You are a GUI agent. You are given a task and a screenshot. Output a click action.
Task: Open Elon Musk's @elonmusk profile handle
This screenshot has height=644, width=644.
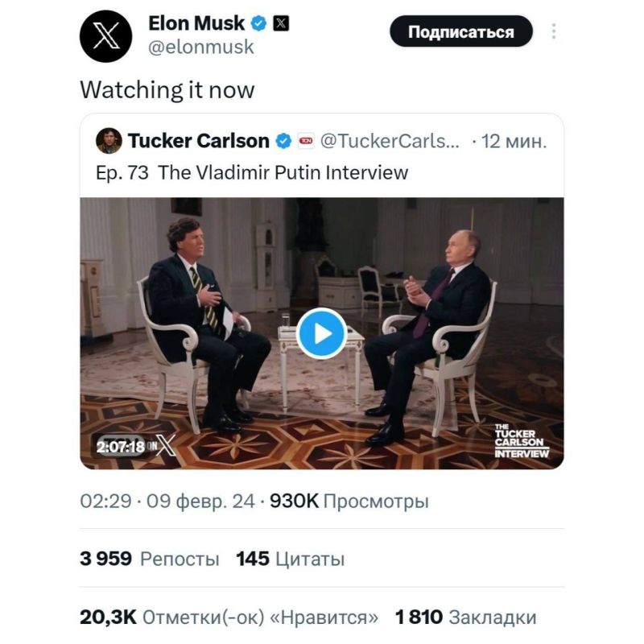point(202,47)
